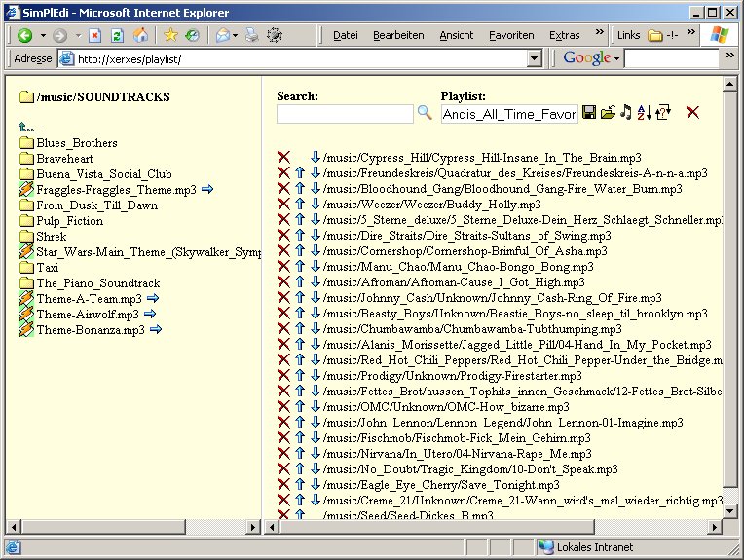Click the IE Back button
The height and width of the screenshot is (560, 744).
pos(24,35)
